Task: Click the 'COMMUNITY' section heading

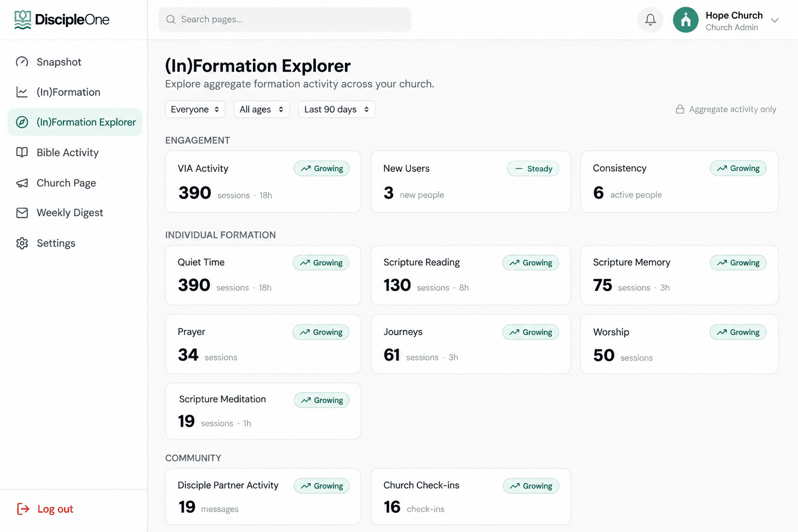Action: click(193, 458)
